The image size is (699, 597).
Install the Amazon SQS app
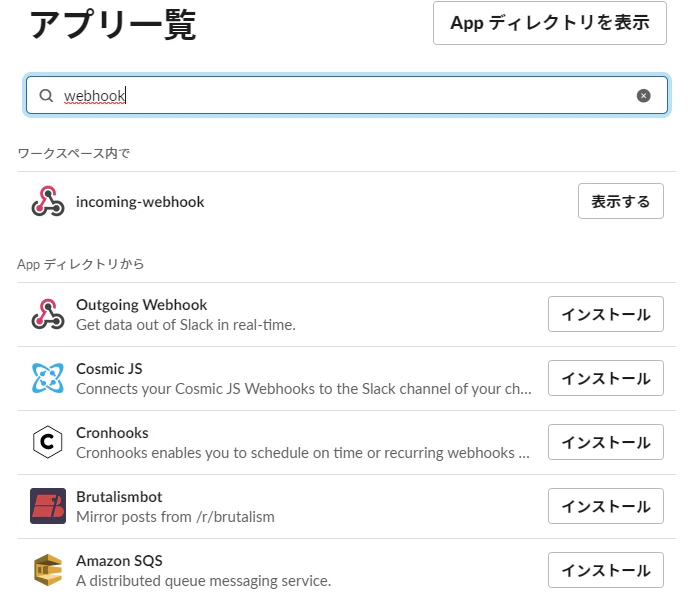[605, 570]
